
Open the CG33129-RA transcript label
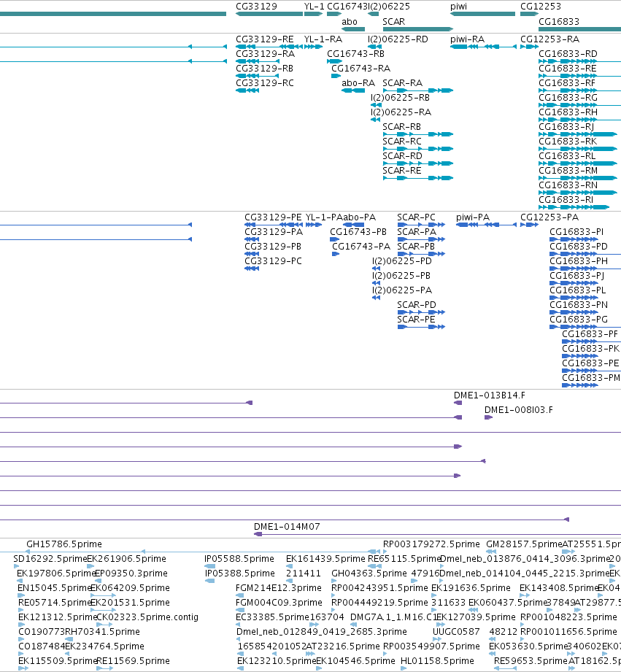[x=265, y=53]
